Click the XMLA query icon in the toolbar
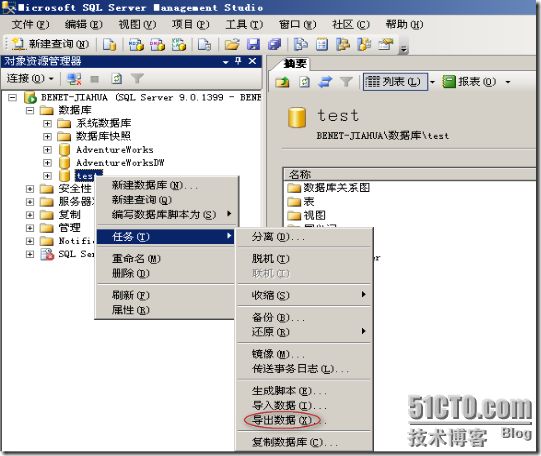The image size is (541, 456). tap(179, 44)
